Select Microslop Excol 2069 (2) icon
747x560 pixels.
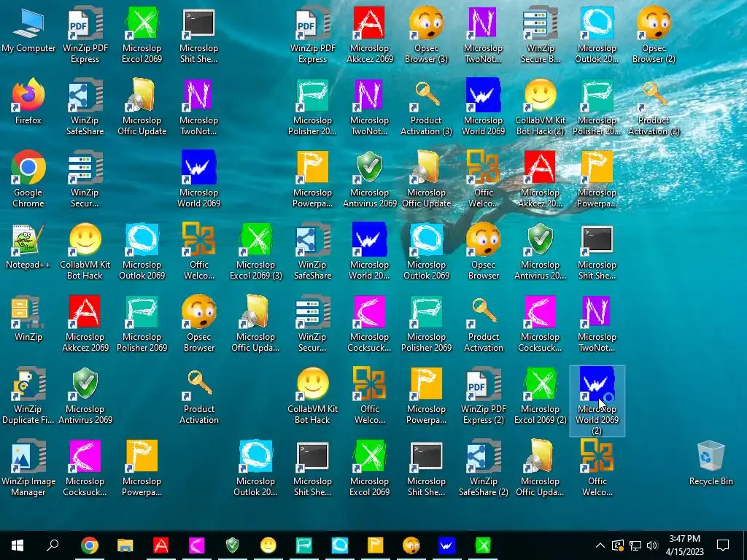540,395
